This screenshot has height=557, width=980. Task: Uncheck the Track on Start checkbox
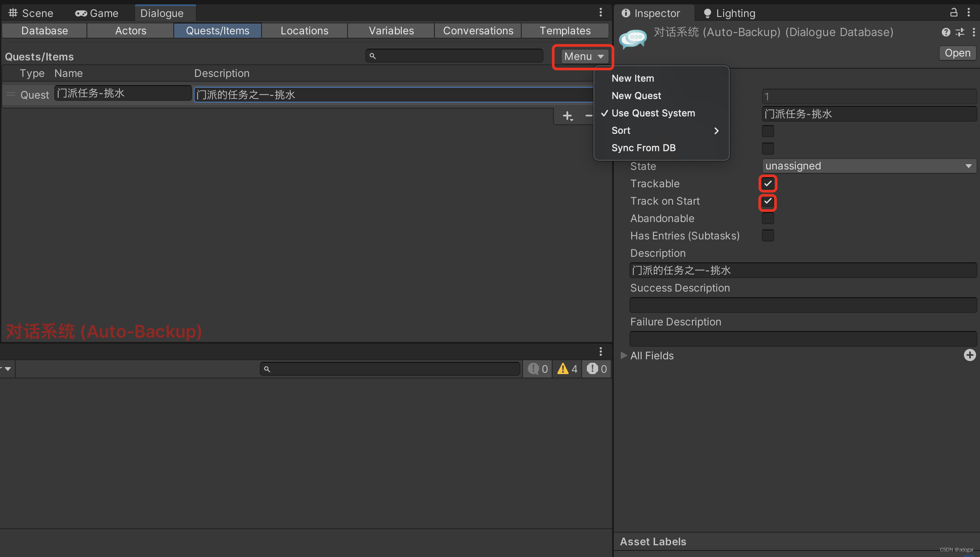768,202
